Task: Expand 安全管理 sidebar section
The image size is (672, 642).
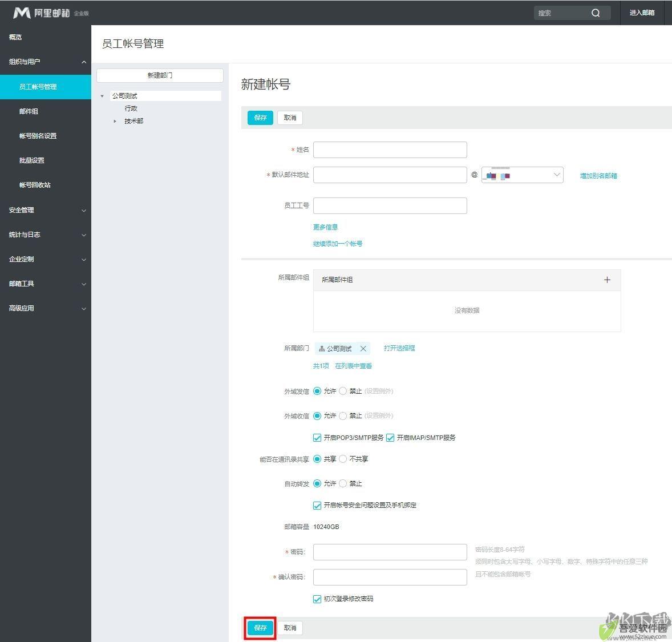Action: [x=84, y=210]
